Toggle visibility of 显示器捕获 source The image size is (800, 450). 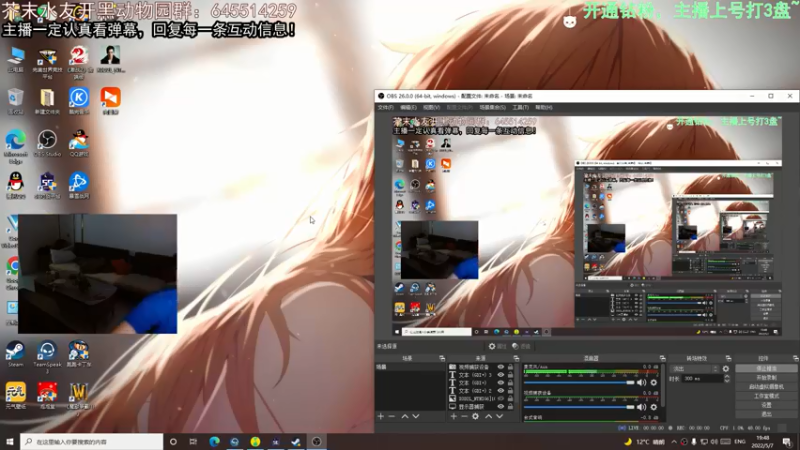click(x=501, y=407)
